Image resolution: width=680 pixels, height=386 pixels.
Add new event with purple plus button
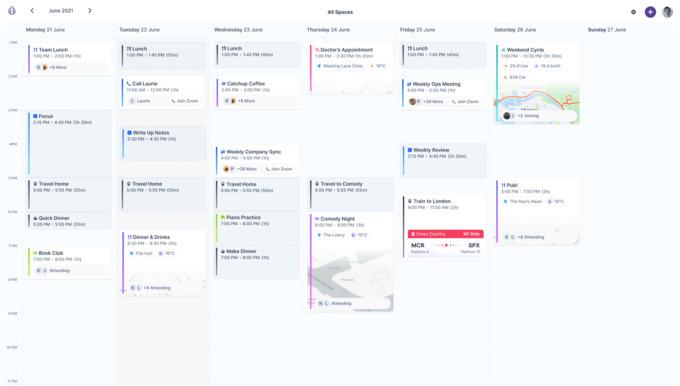[x=650, y=12]
